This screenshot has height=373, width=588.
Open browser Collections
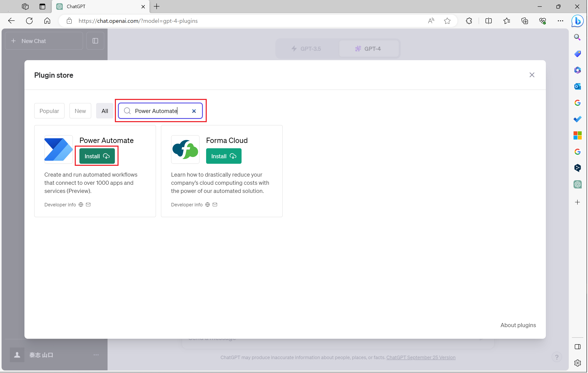tap(524, 21)
